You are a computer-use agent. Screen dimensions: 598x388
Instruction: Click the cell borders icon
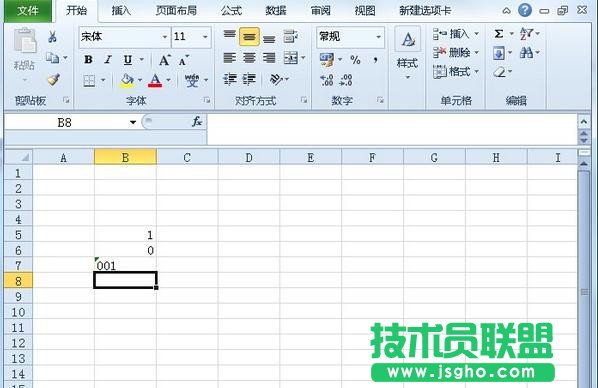(89, 80)
